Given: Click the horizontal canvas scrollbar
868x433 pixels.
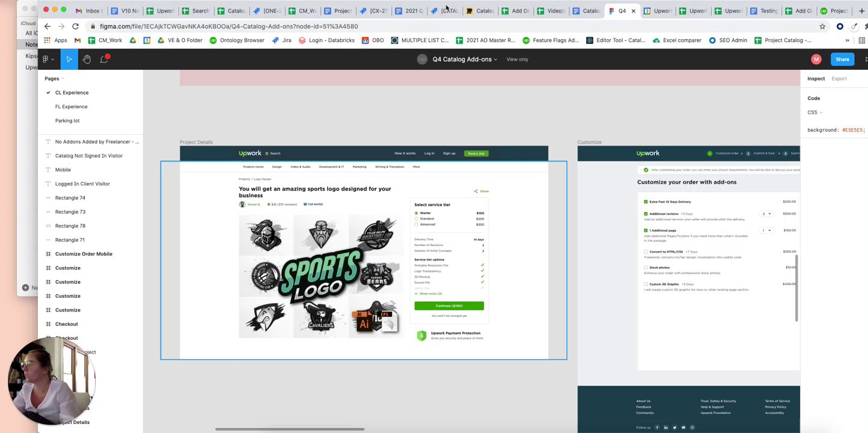Looking at the screenshot, I should (x=290, y=429).
